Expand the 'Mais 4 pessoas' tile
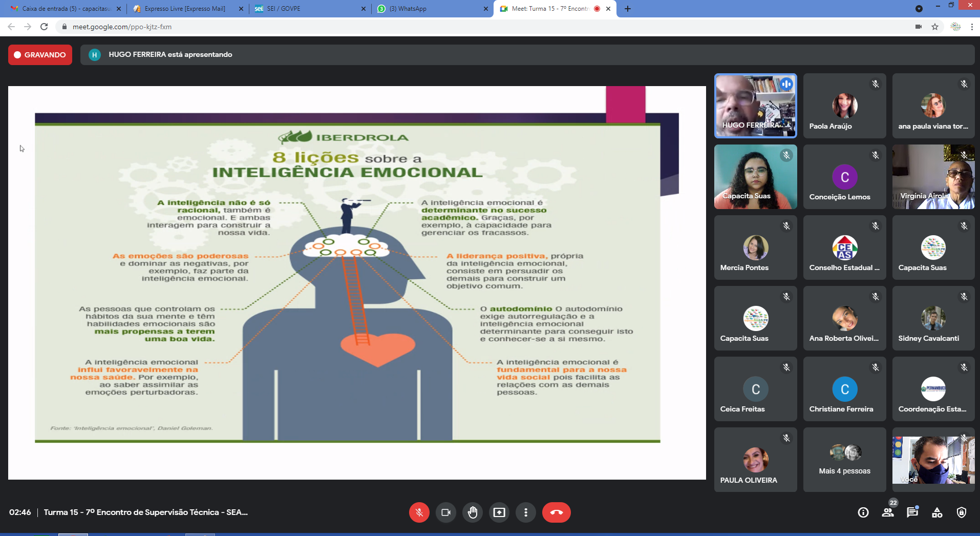The height and width of the screenshot is (536, 980). point(844,460)
